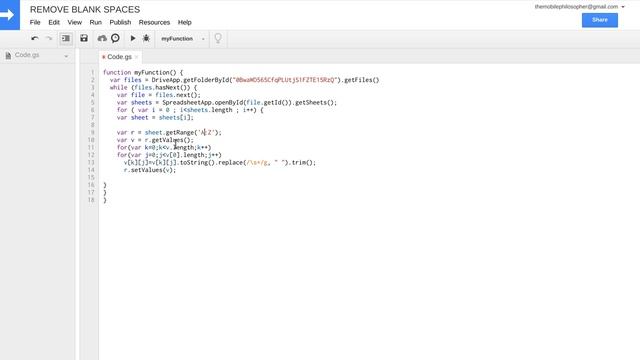640x360 pixels.
Task: Open the myFunction selector dropdown
Action: tap(182, 39)
